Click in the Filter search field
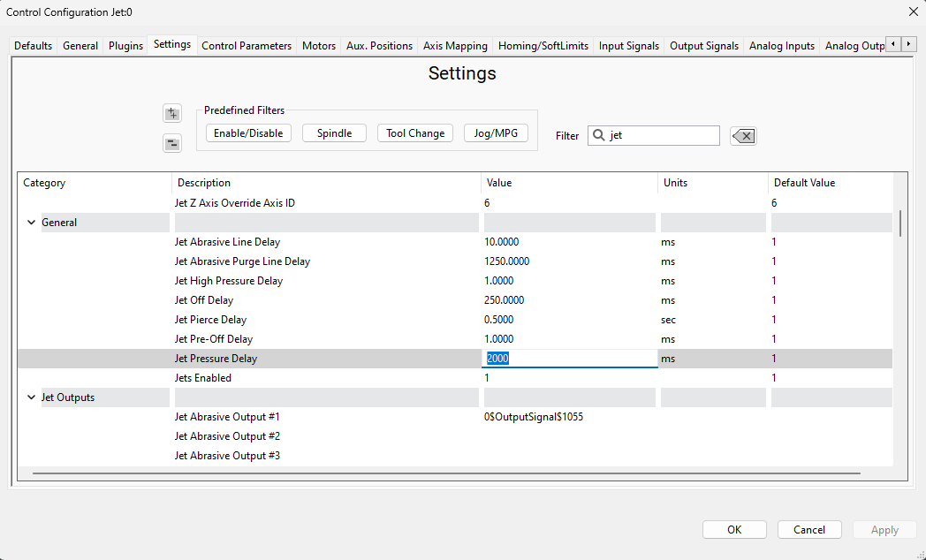This screenshot has width=926, height=560. pyautogui.click(x=663, y=135)
